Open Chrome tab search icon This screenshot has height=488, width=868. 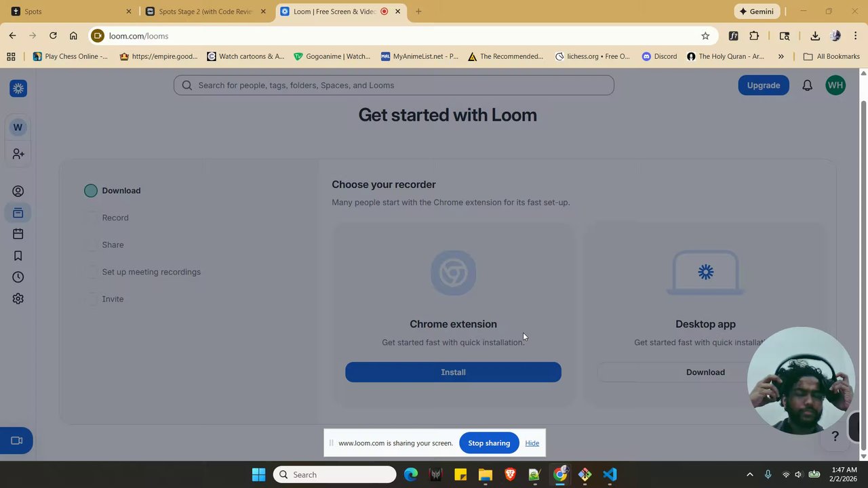785,36
